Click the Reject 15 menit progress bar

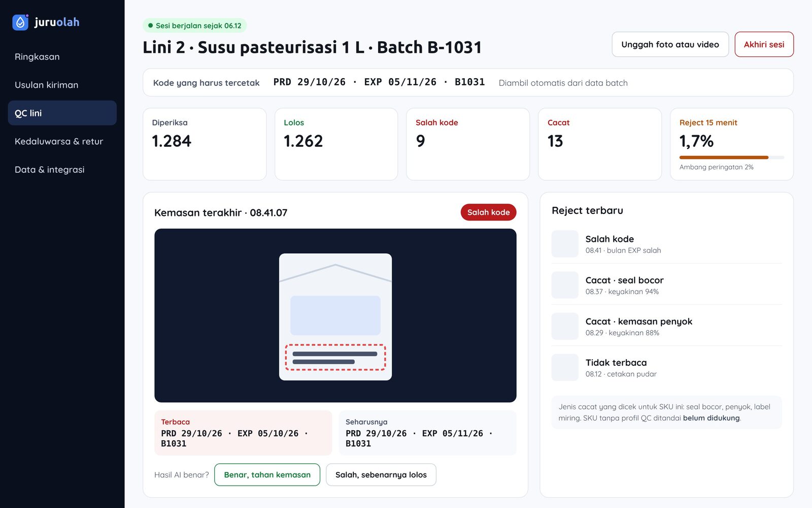tap(731, 157)
